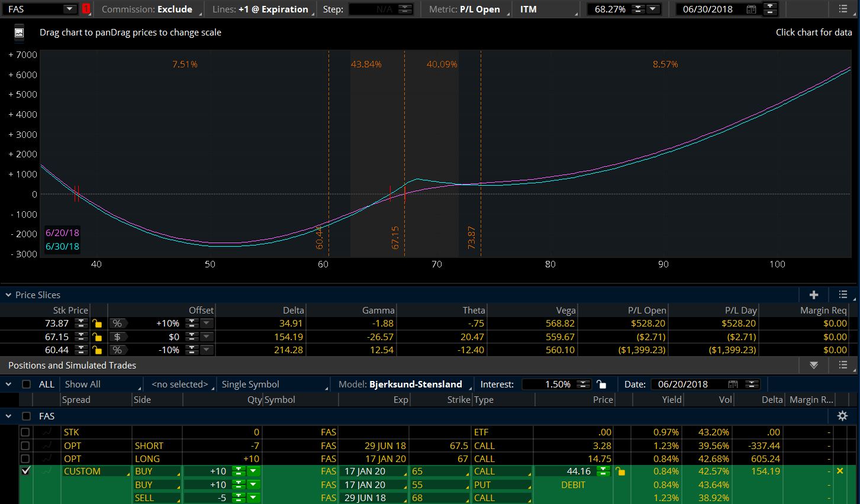Add a new price slice with plus icon
Image resolution: width=860 pixels, height=504 pixels.
click(814, 295)
